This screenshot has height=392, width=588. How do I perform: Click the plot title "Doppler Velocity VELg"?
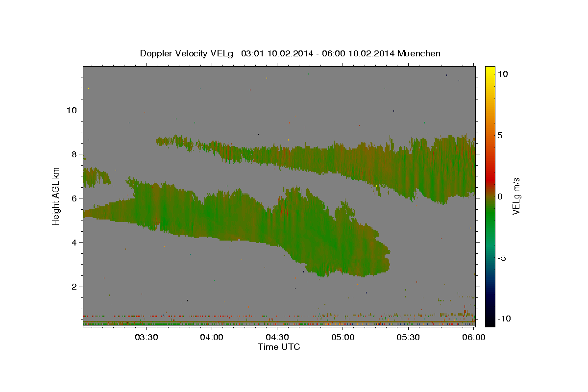tap(186, 53)
